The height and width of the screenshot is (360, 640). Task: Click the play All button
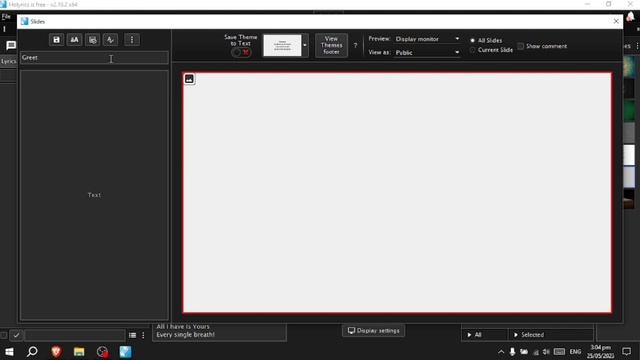pos(484,335)
